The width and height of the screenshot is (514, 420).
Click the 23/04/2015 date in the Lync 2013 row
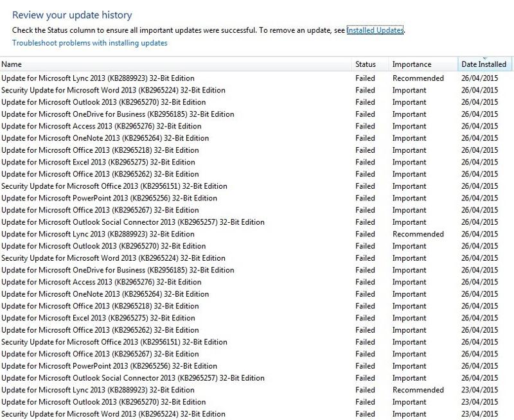[479, 390]
